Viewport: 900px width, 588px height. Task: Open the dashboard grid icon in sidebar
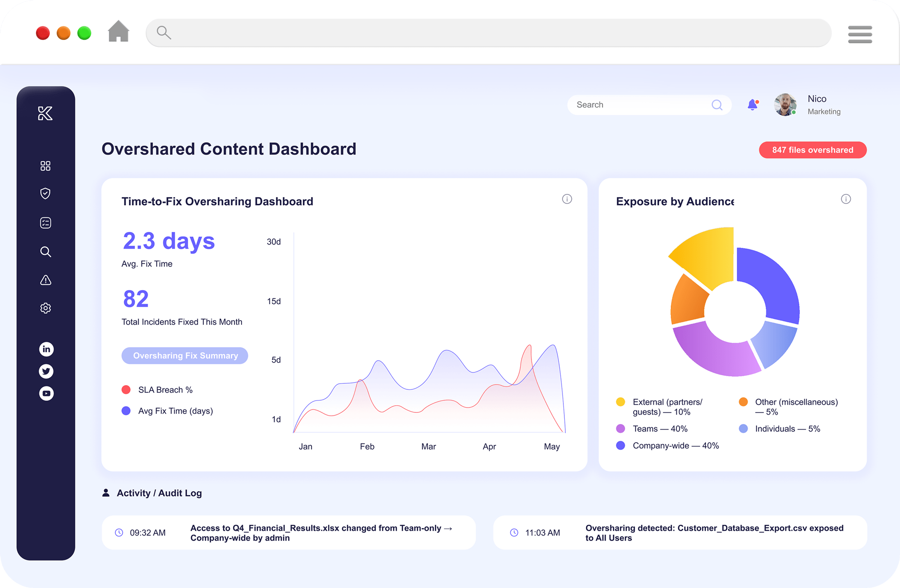coord(45,166)
